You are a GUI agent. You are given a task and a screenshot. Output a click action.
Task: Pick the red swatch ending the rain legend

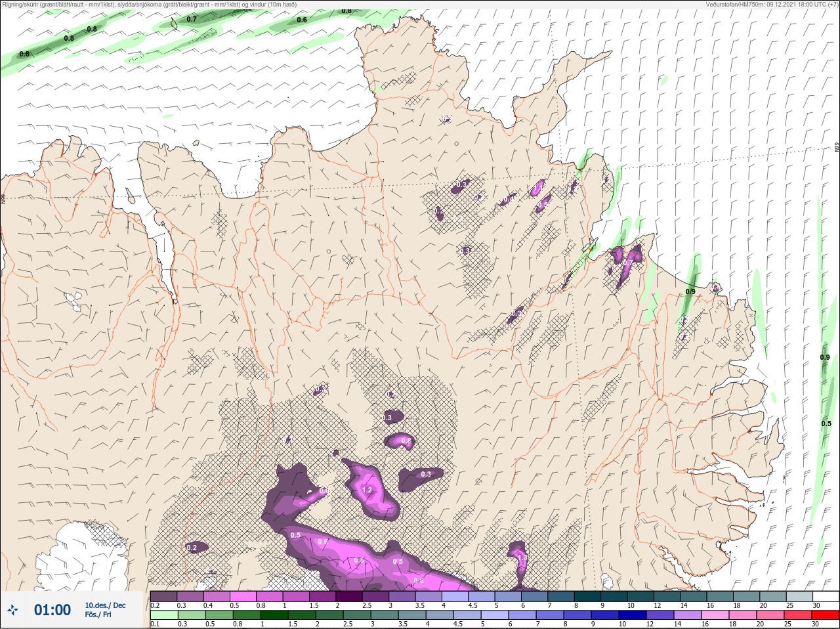[x=825, y=615]
